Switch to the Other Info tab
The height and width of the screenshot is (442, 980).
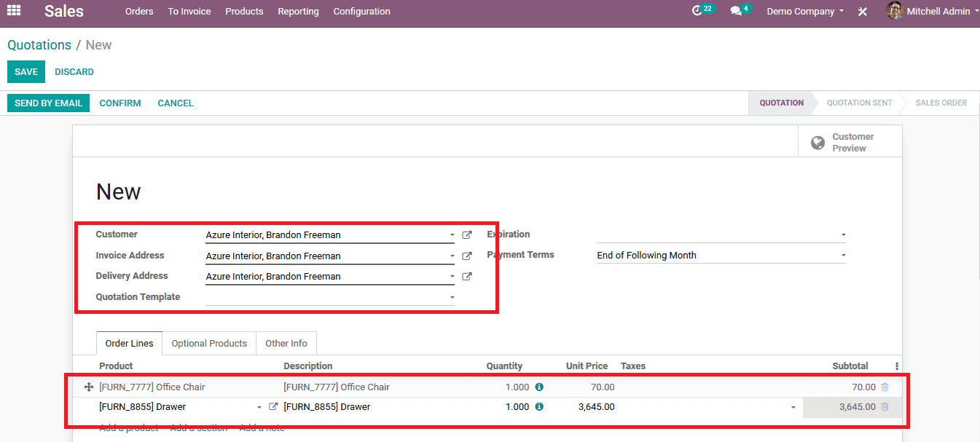click(x=286, y=343)
